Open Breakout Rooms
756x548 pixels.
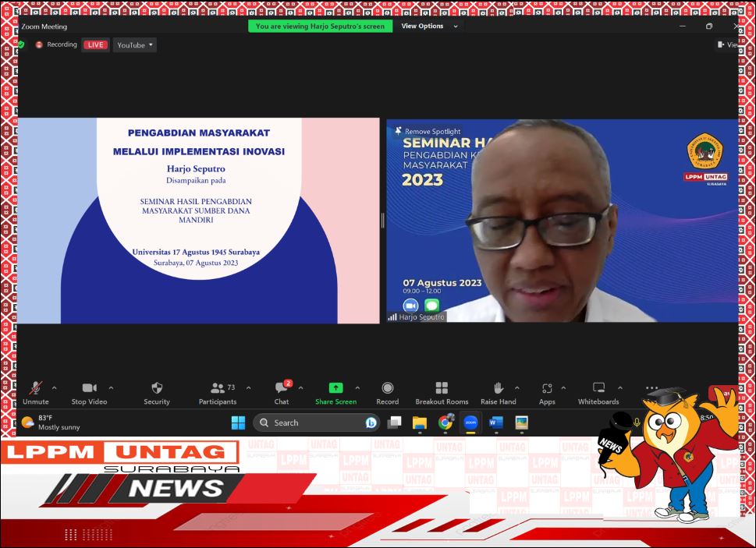click(442, 393)
